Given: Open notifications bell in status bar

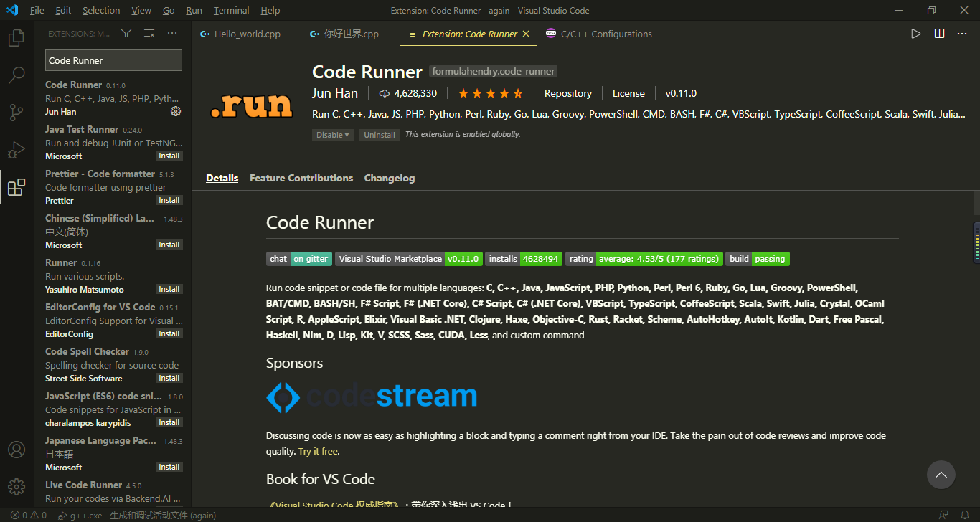Looking at the screenshot, I should (x=965, y=515).
